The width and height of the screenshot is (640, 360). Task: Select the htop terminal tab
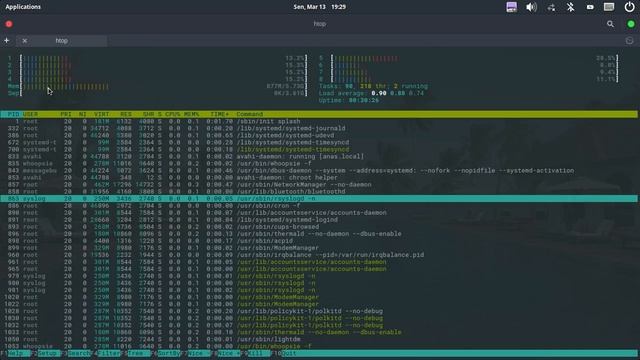(62, 40)
